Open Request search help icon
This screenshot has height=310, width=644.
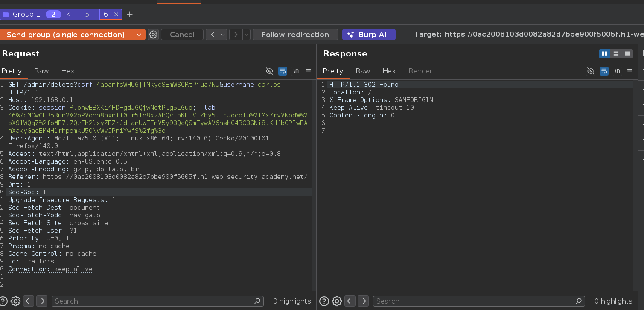click(3, 301)
